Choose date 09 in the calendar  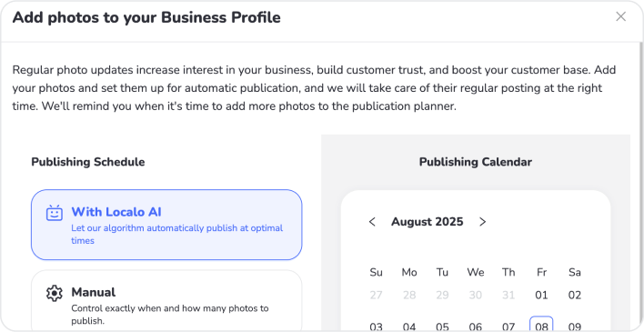[575, 327]
